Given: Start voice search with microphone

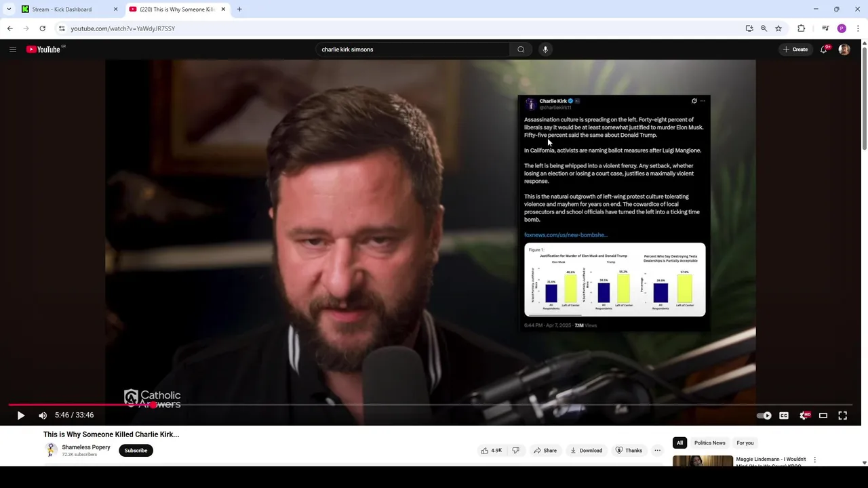Looking at the screenshot, I should [545, 49].
